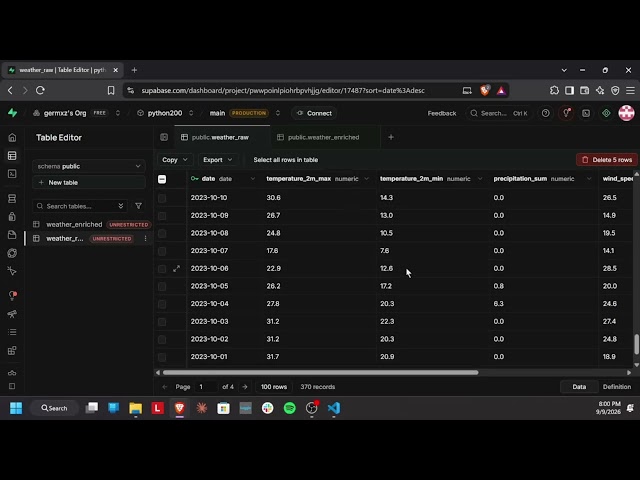Check row 2023-10-08 checkbox

162,233
